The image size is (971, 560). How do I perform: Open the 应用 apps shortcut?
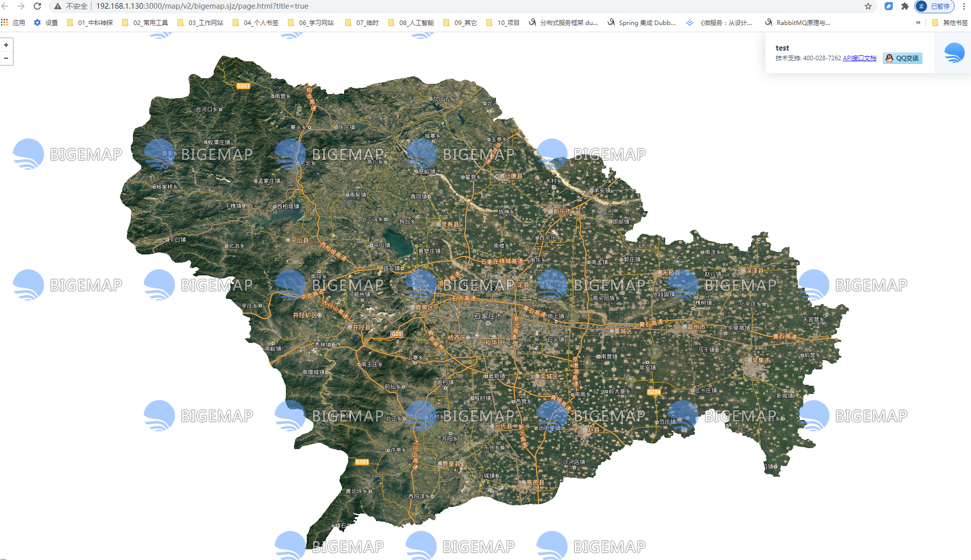[x=13, y=22]
